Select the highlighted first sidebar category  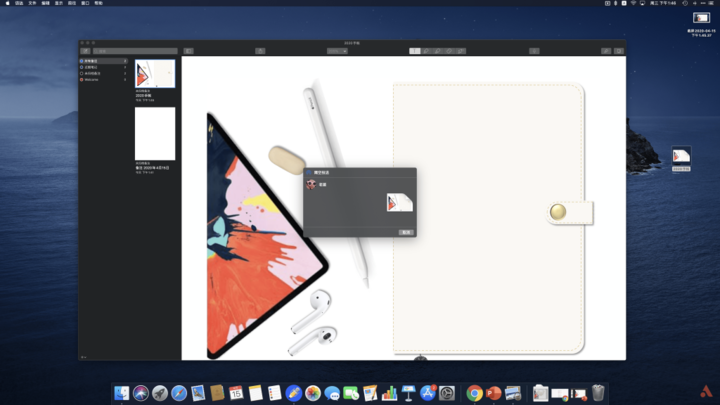(x=103, y=61)
